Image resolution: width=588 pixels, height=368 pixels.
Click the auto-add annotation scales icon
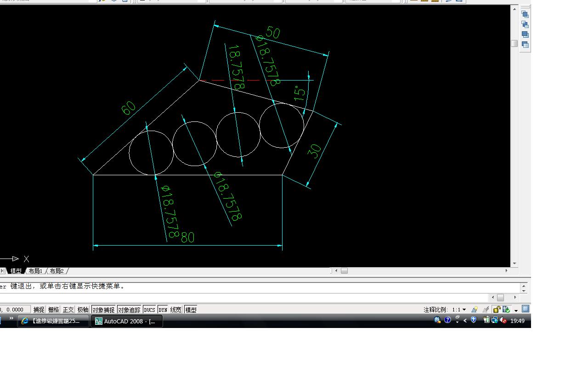coord(486,310)
